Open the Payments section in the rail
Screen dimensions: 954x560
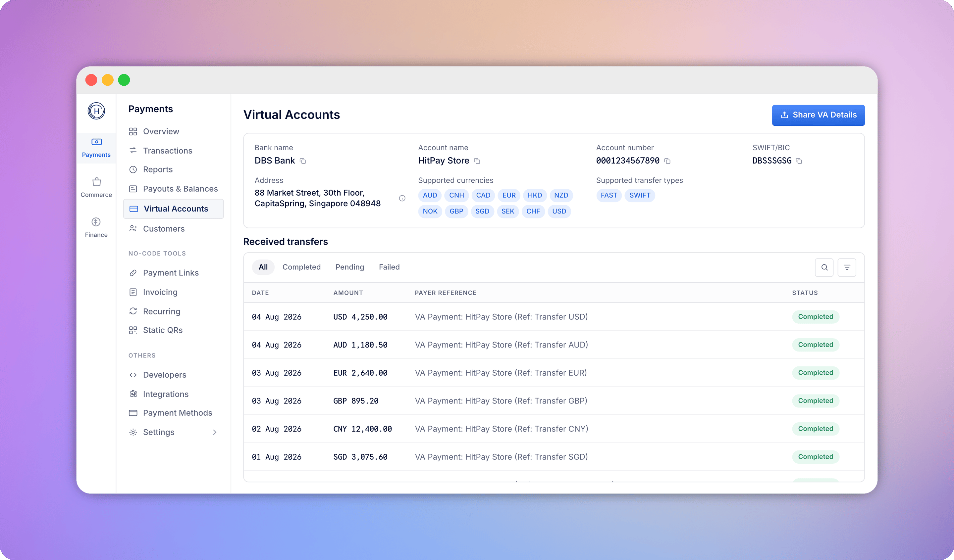coord(96,148)
